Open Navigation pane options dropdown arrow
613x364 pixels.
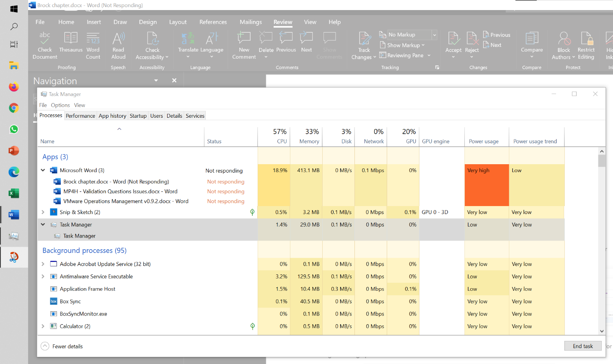pyautogui.click(x=156, y=80)
